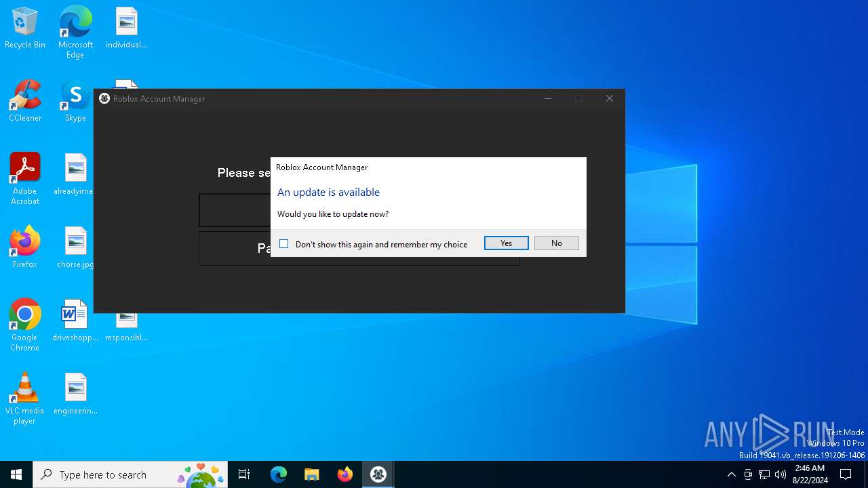Open the notification center
This screenshot has height=488, width=868.
846,474
